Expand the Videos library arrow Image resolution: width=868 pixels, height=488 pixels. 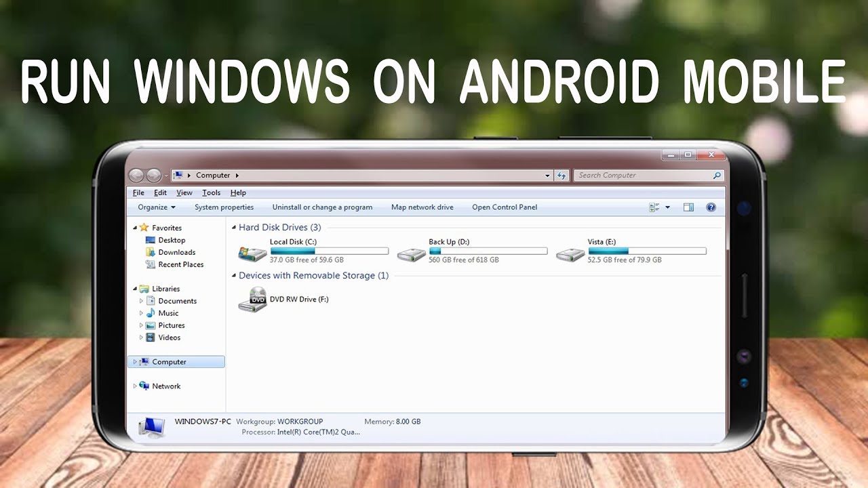[141, 338]
